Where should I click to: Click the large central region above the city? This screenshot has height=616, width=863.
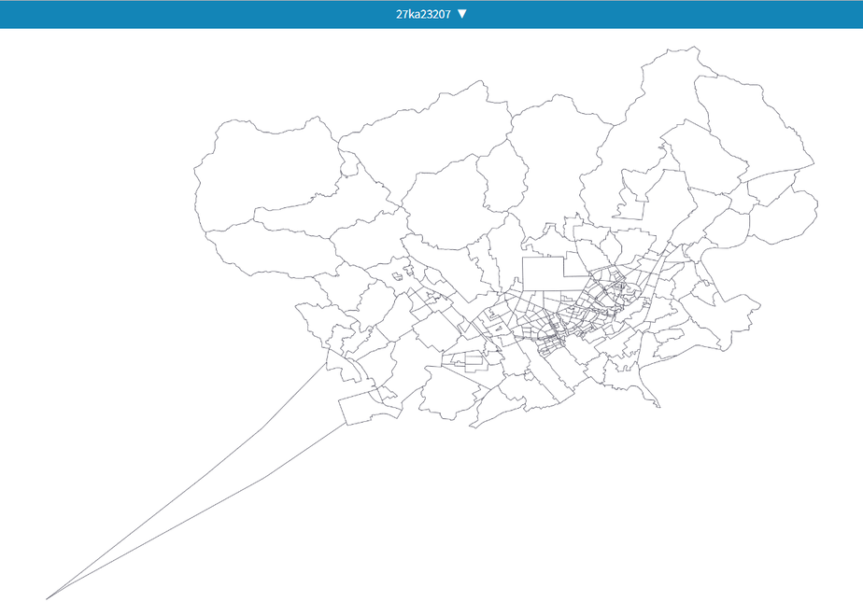[446, 203]
